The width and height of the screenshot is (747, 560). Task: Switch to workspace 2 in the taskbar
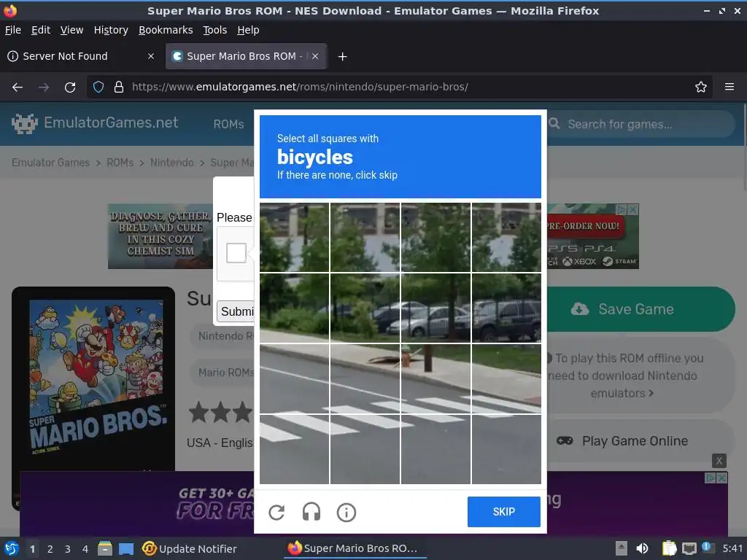coord(50,549)
